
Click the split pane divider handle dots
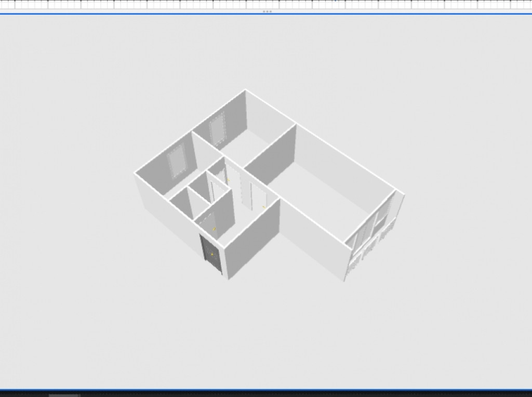click(267, 11)
